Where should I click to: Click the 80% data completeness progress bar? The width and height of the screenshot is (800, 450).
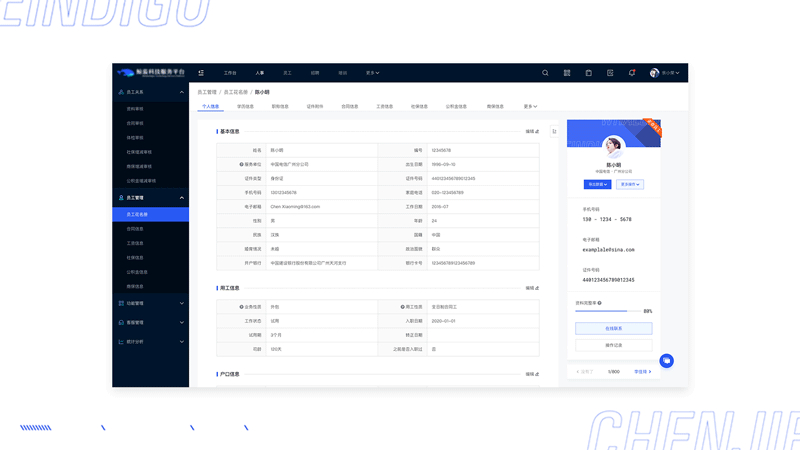(x=608, y=311)
